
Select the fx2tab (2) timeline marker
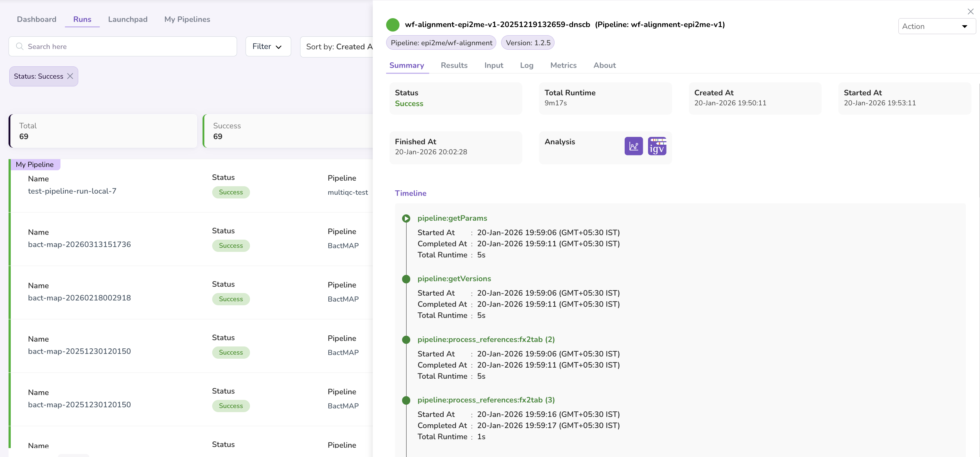click(406, 340)
